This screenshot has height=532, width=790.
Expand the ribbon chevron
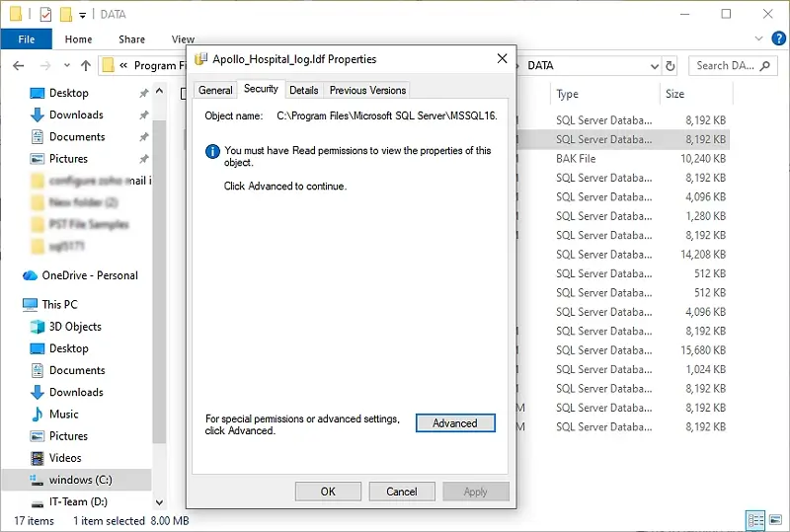point(758,38)
